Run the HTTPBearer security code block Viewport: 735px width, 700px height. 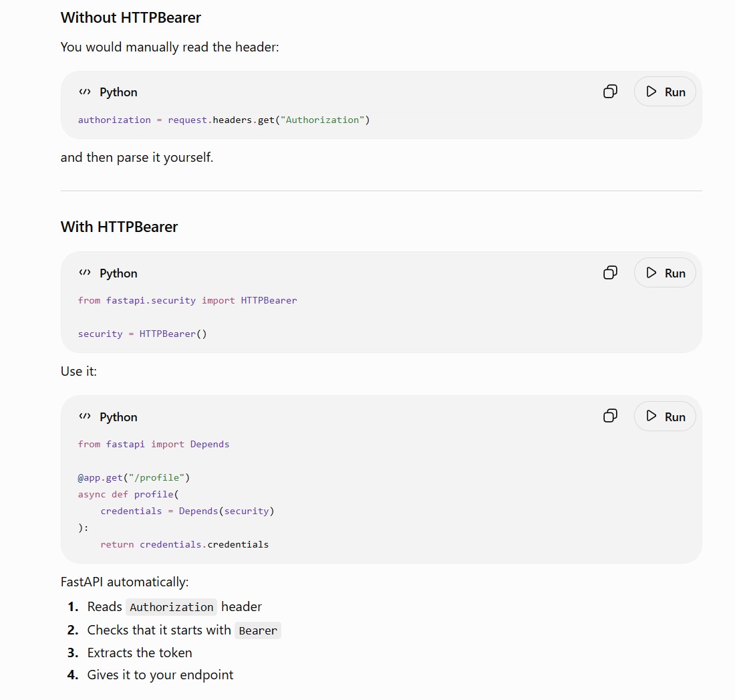[x=665, y=273]
